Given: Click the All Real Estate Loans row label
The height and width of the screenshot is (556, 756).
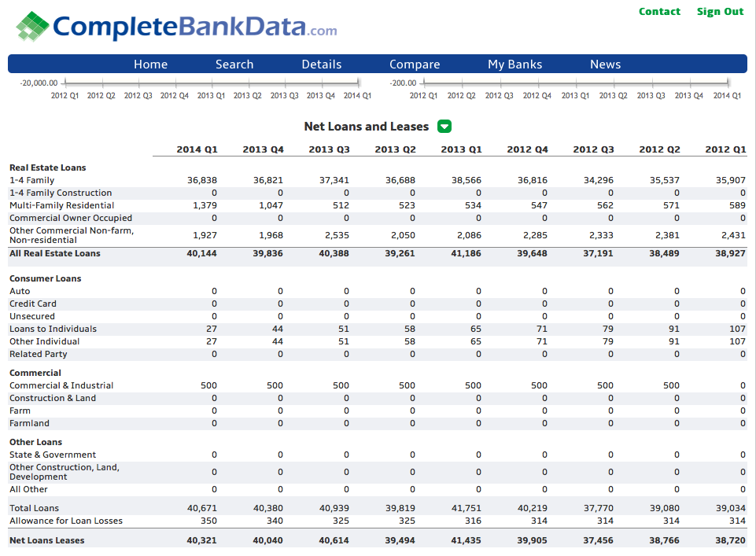Looking at the screenshot, I should click(x=55, y=253).
